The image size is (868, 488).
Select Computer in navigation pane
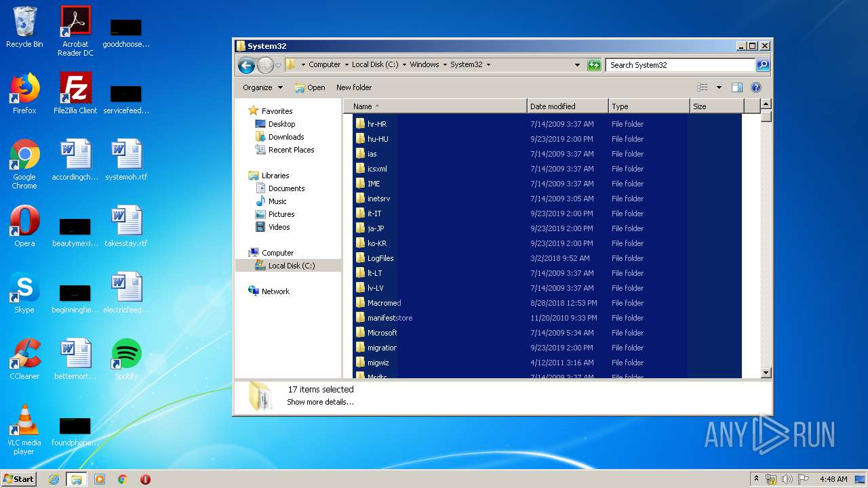click(x=271, y=253)
